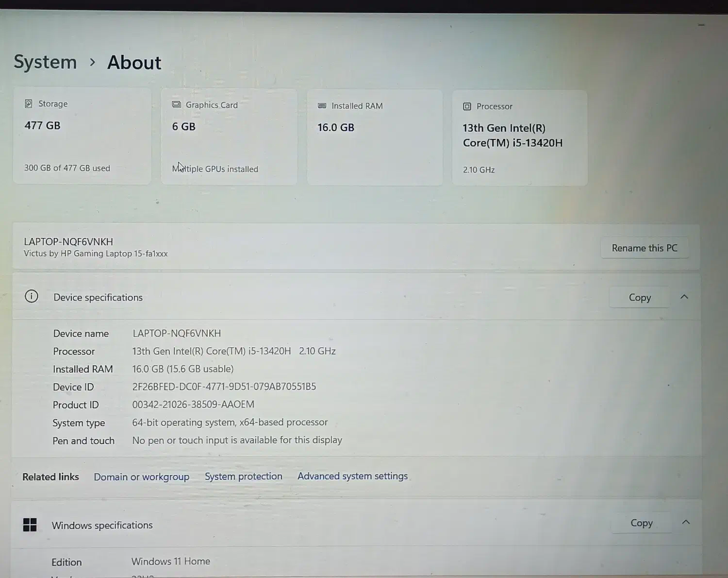Open the Storage card showing 477 GB
This screenshot has height=578, width=728.
pyautogui.click(x=82, y=136)
